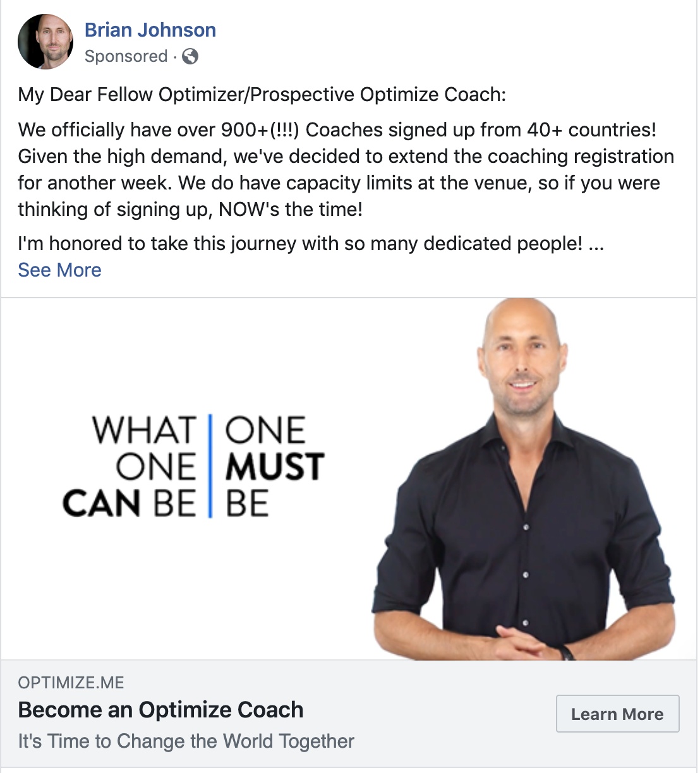Expand the post with See More

[x=59, y=270]
